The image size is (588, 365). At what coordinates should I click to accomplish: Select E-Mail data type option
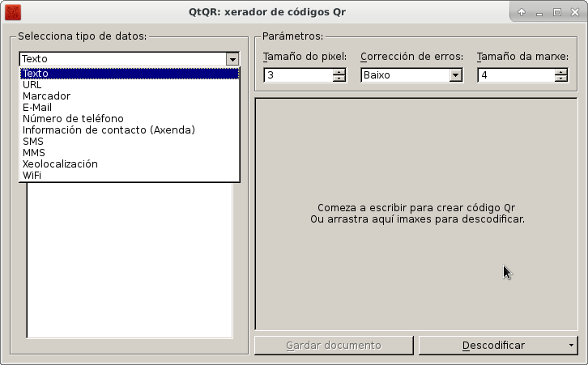tap(37, 108)
